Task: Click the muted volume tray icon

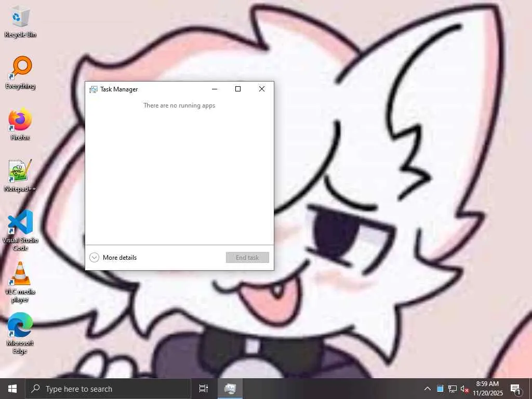Action: coord(464,389)
